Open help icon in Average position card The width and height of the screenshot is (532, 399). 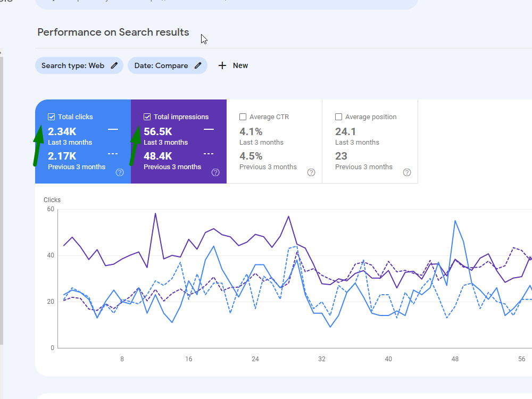[407, 172]
